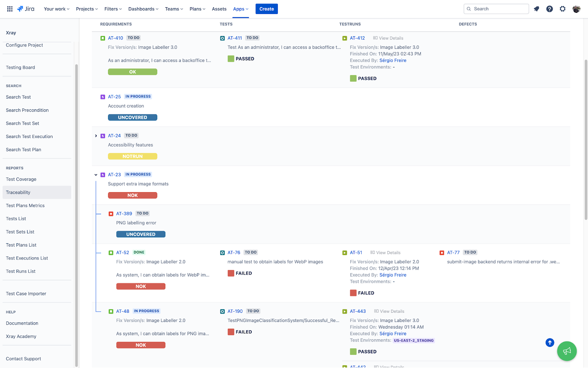
Task: Collapse the AT-23 requirement tree
Action: click(x=96, y=175)
